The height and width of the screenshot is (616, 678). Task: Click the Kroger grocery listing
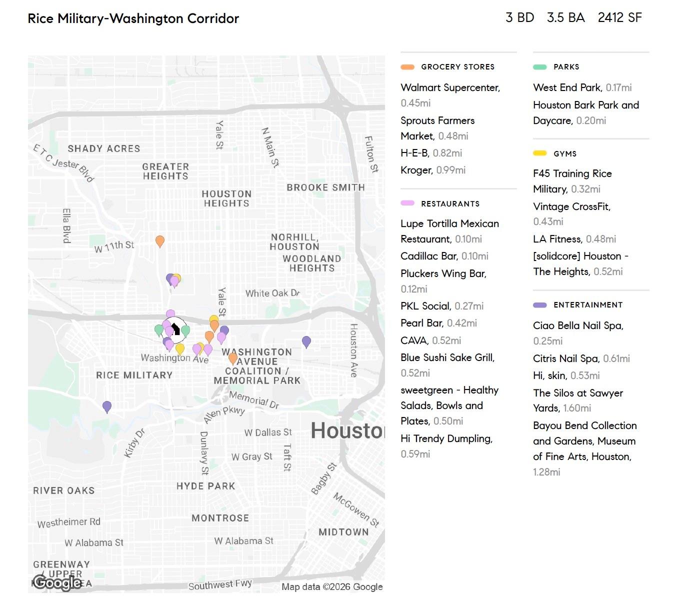tap(433, 170)
